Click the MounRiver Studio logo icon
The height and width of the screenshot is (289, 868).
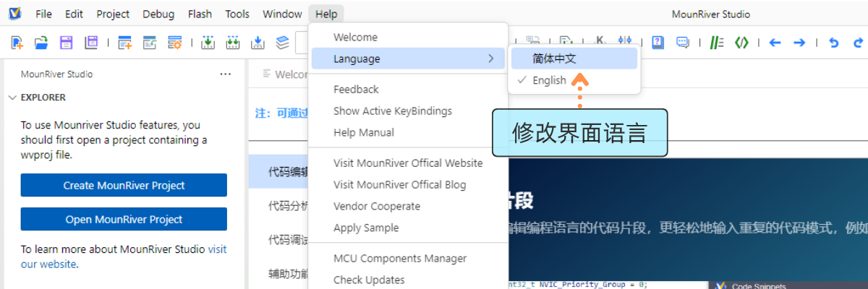click(16, 14)
